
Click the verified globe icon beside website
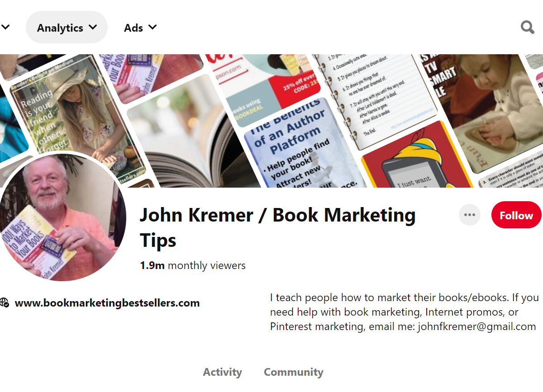[x=5, y=303]
